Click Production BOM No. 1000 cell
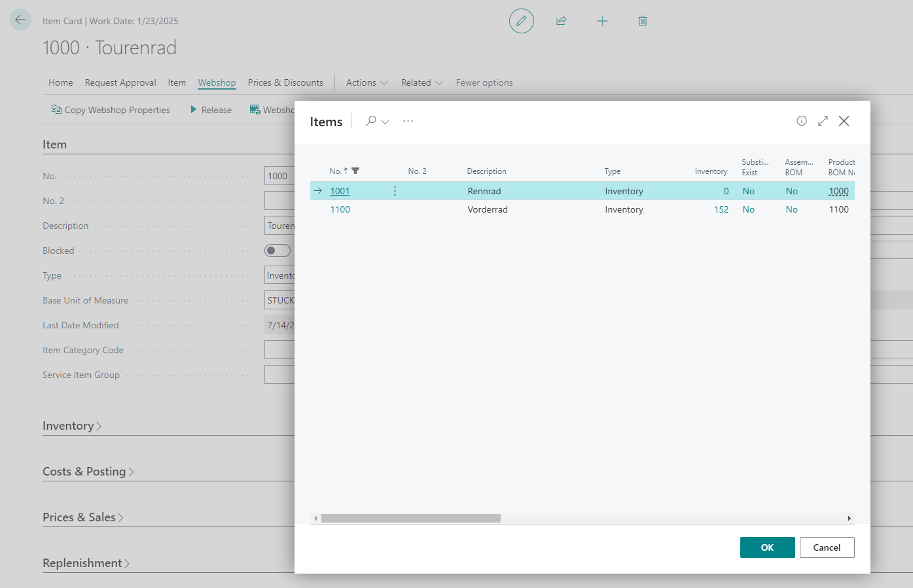Screen dimensions: 913x588 (838, 191)
